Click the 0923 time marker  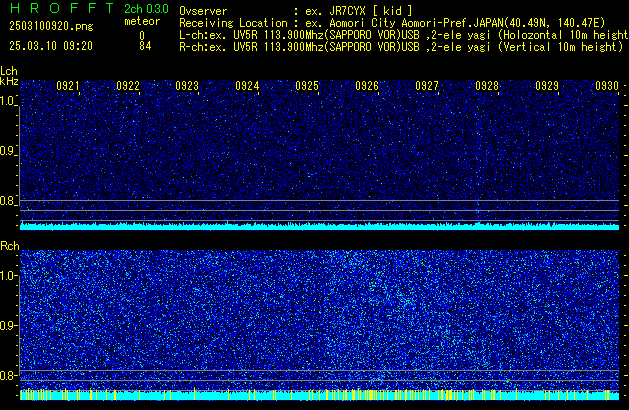pyautogui.click(x=187, y=86)
